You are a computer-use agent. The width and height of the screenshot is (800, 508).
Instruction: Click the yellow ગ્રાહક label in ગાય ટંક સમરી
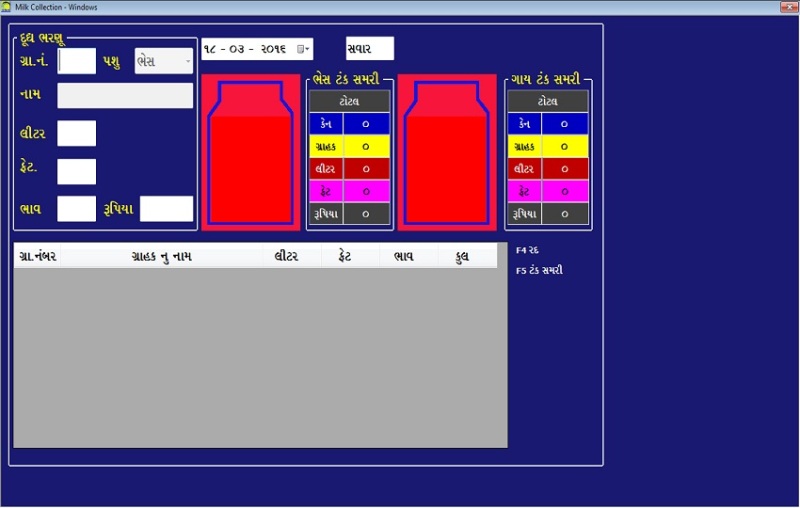524,146
